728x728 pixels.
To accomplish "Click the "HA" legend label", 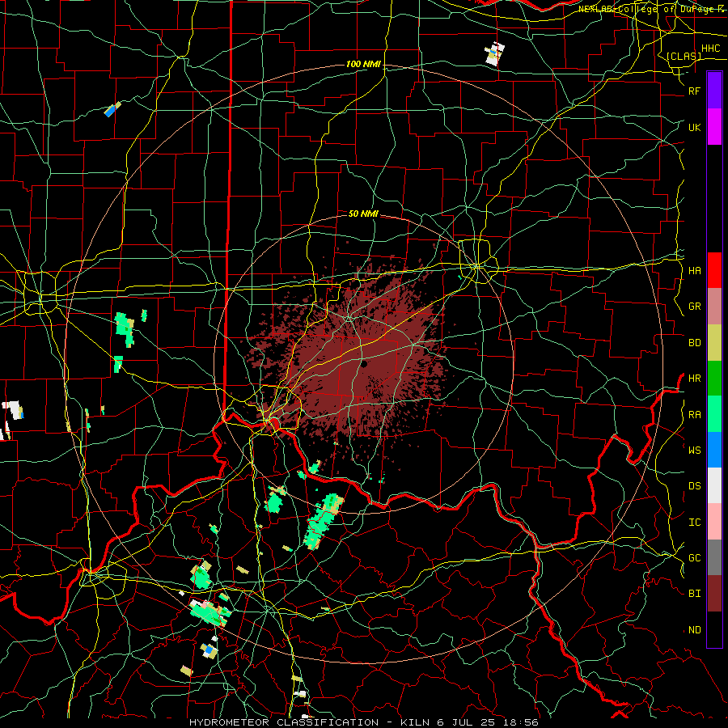I will coord(694,271).
